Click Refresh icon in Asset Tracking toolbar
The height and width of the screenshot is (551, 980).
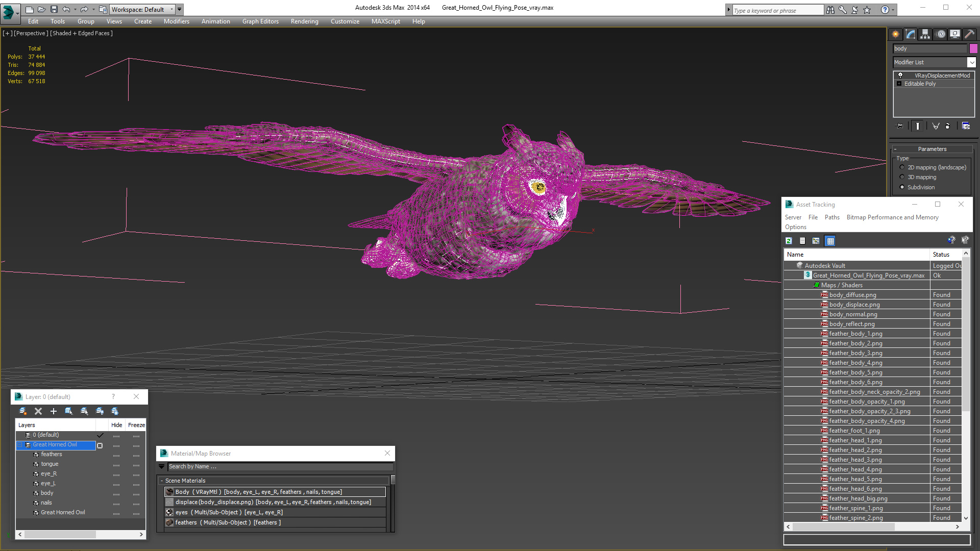pyautogui.click(x=789, y=241)
